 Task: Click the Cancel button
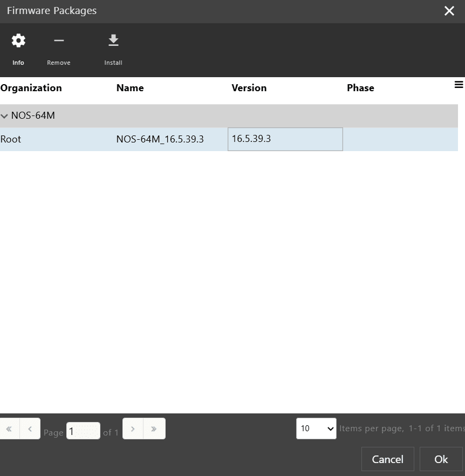pyautogui.click(x=387, y=459)
